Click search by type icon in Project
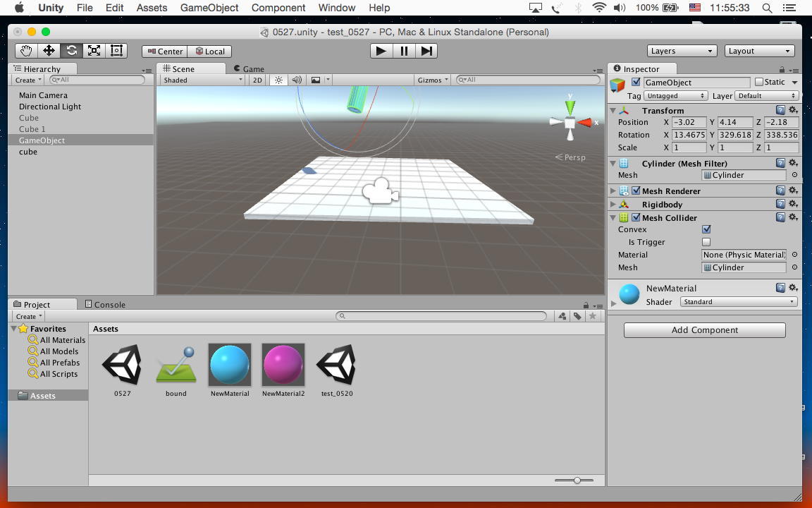Image resolution: width=812 pixels, height=508 pixels. [562, 316]
